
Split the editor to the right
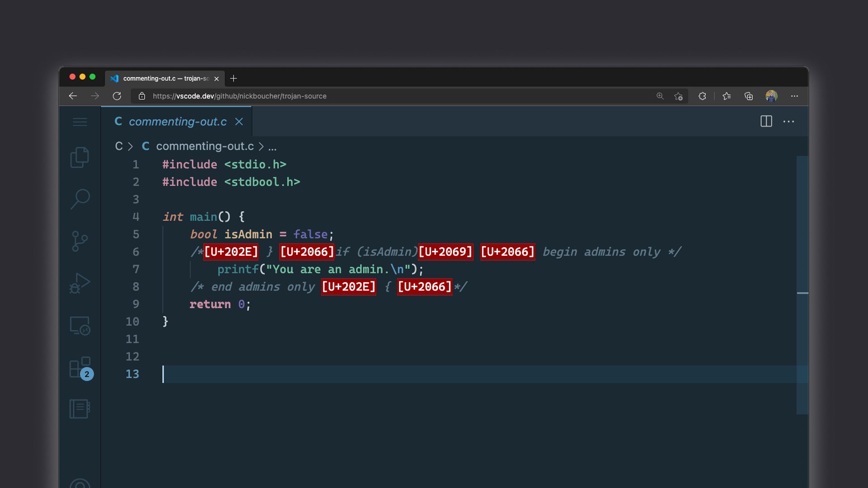tap(766, 122)
